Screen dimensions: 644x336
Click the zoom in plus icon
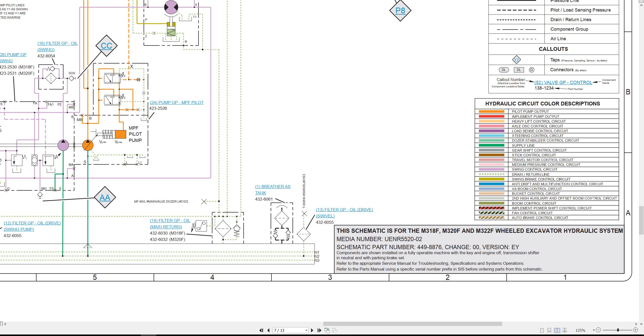pos(635,330)
